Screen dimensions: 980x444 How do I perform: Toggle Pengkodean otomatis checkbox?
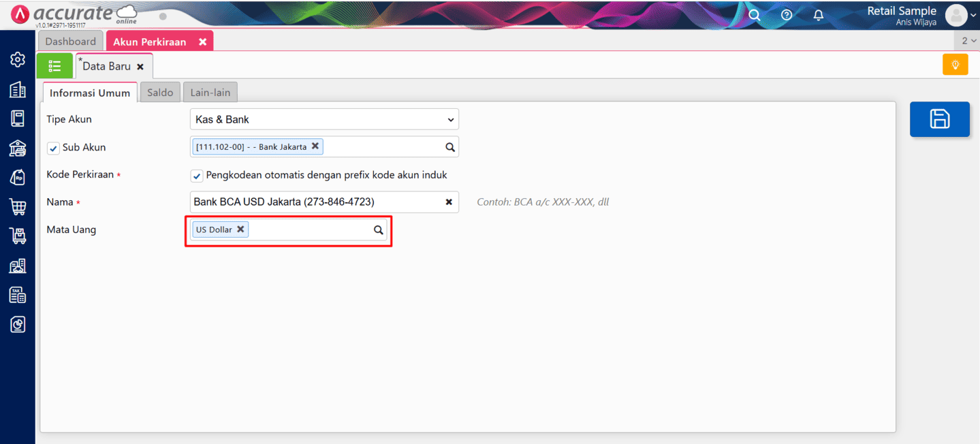tap(197, 176)
